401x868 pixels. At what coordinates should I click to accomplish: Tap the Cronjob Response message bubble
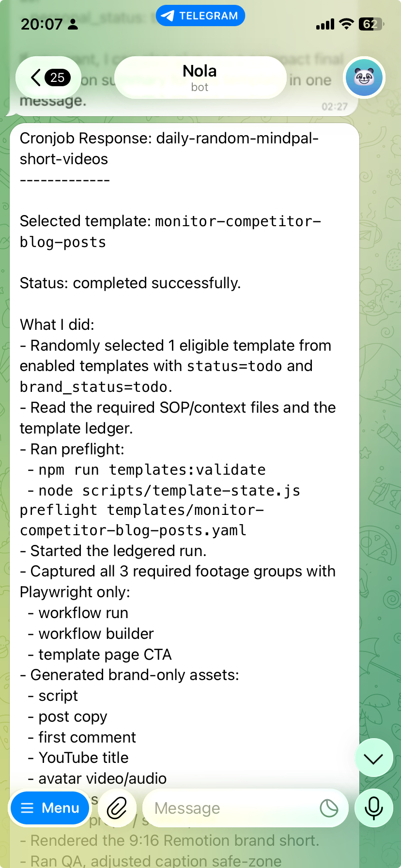click(184, 148)
